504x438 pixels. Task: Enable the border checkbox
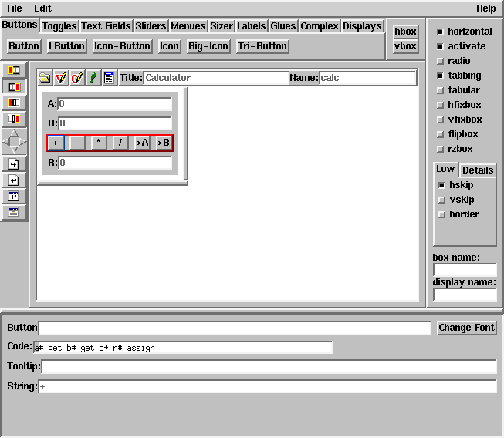click(x=441, y=214)
